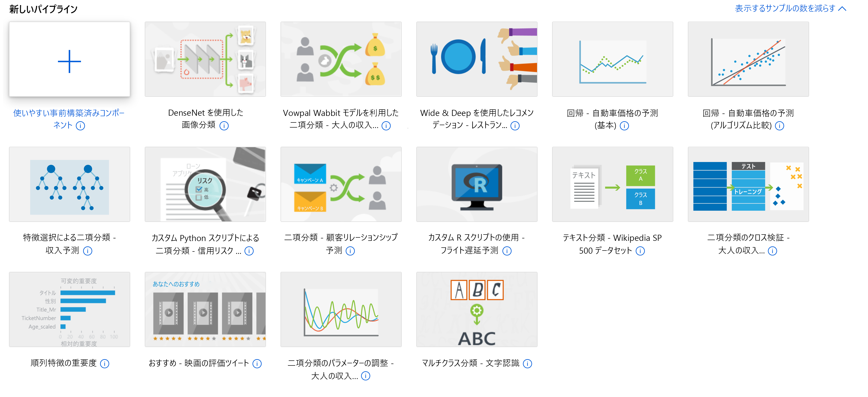Open info icon for DenseNet 画像分類 sample
Image resolution: width=868 pixels, height=397 pixels.
click(224, 126)
